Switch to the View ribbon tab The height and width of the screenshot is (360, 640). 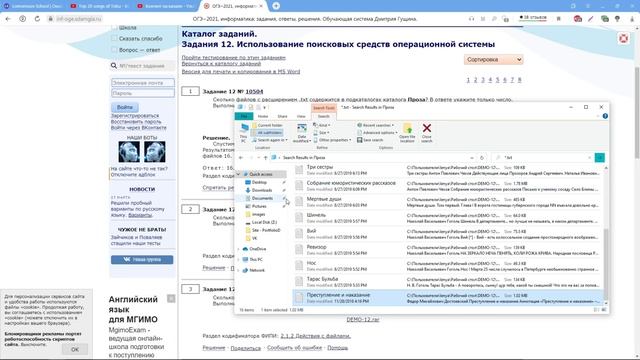(x=301, y=116)
